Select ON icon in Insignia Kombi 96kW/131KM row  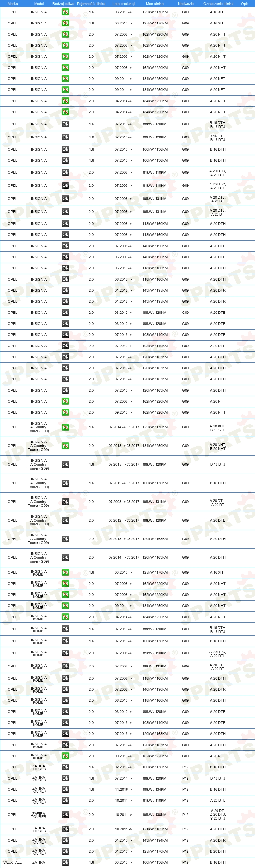pyautogui.click(x=65, y=666)
